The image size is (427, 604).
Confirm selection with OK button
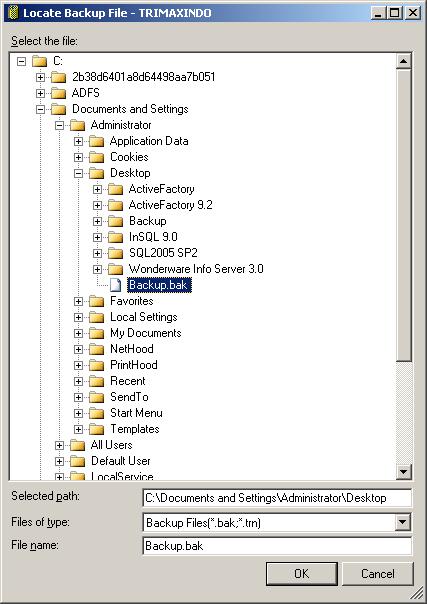pos(301,574)
